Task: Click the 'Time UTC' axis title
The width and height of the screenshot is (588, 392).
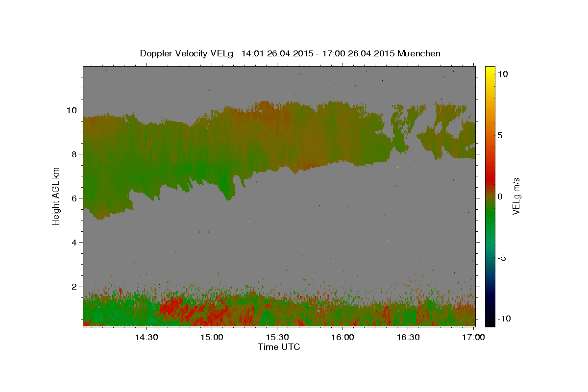Action: (x=279, y=347)
